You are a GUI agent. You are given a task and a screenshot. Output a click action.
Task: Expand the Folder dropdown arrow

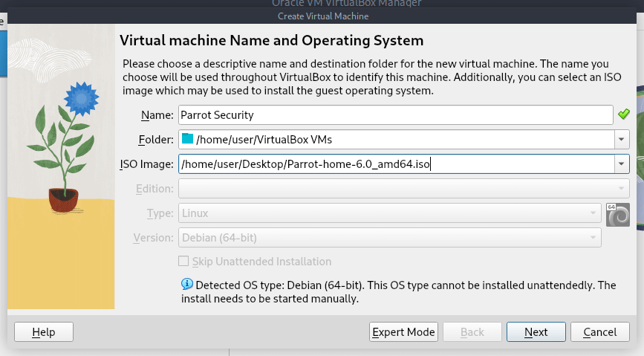[621, 139]
